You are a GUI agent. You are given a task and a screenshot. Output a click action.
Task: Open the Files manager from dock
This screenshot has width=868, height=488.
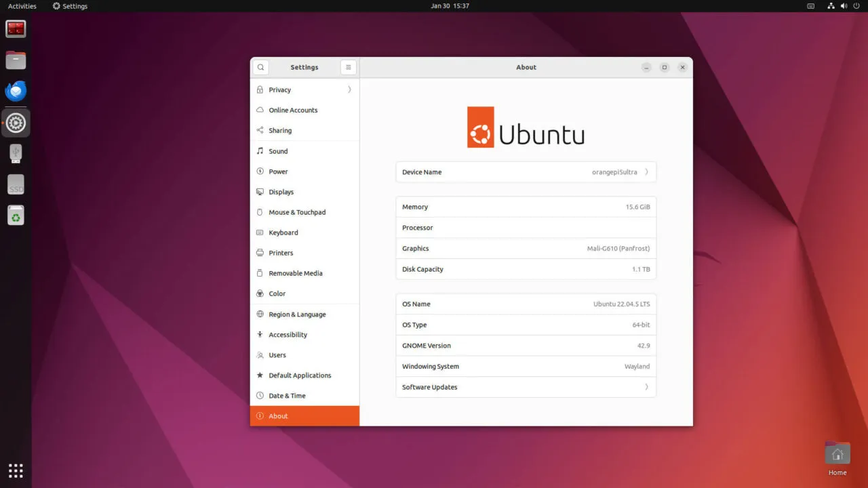click(16, 60)
